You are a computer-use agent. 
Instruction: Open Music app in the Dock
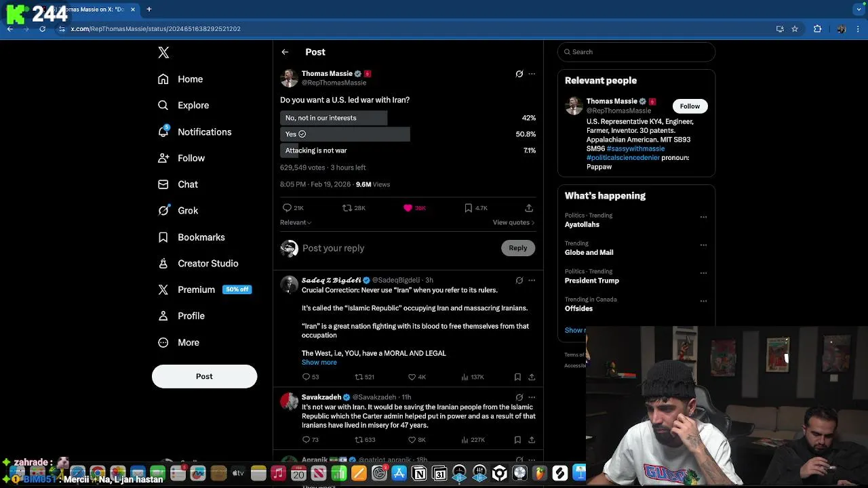click(x=278, y=473)
